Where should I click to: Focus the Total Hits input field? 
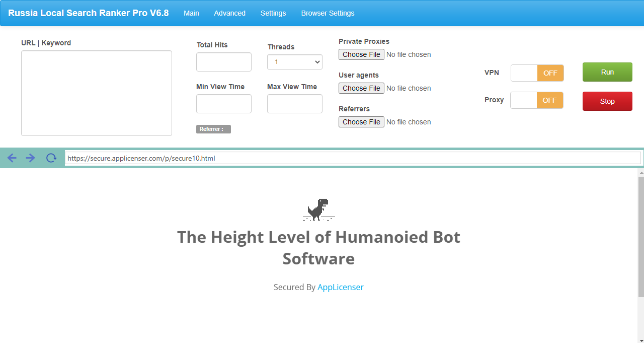pyautogui.click(x=223, y=62)
